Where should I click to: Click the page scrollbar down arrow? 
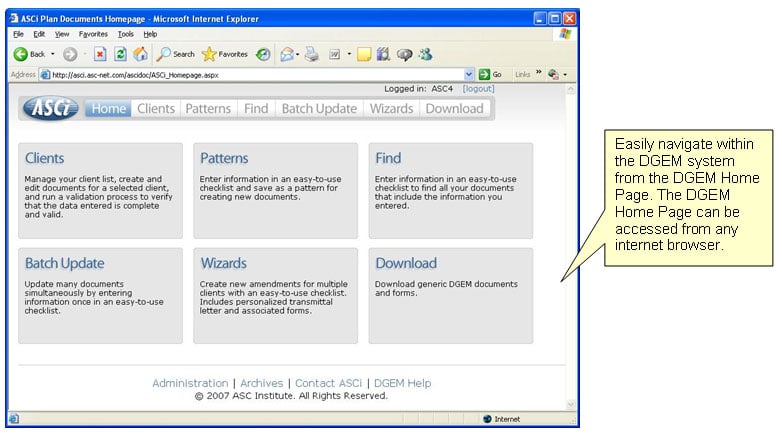pyautogui.click(x=571, y=405)
